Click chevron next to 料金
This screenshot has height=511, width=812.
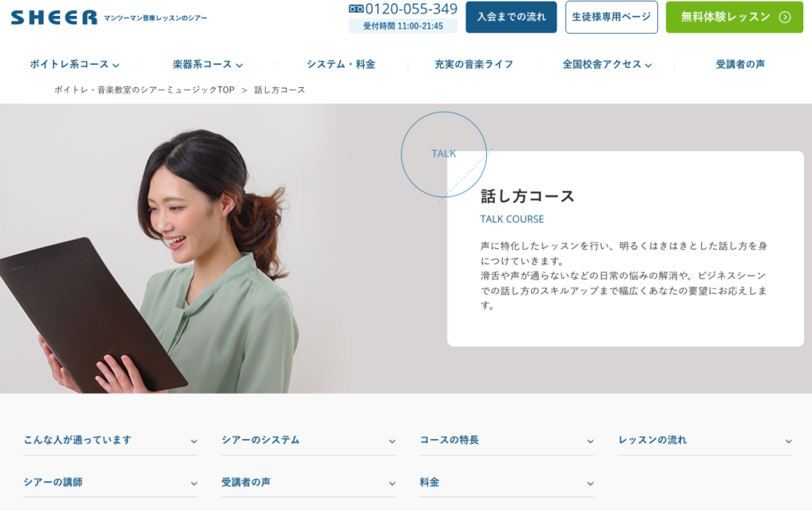click(590, 483)
